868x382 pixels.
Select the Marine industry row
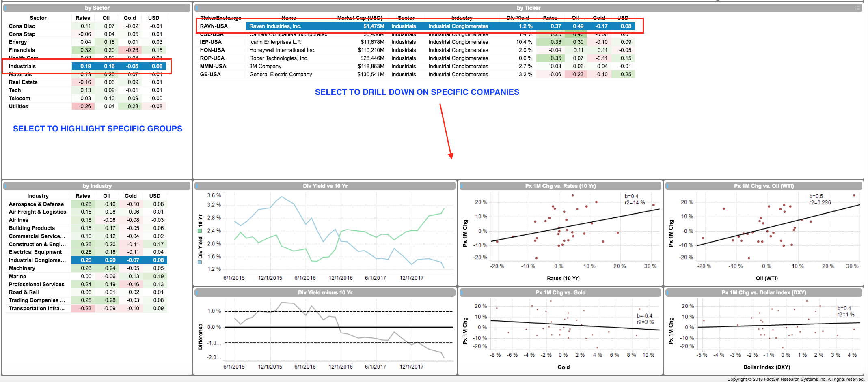pyautogui.click(x=86, y=276)
